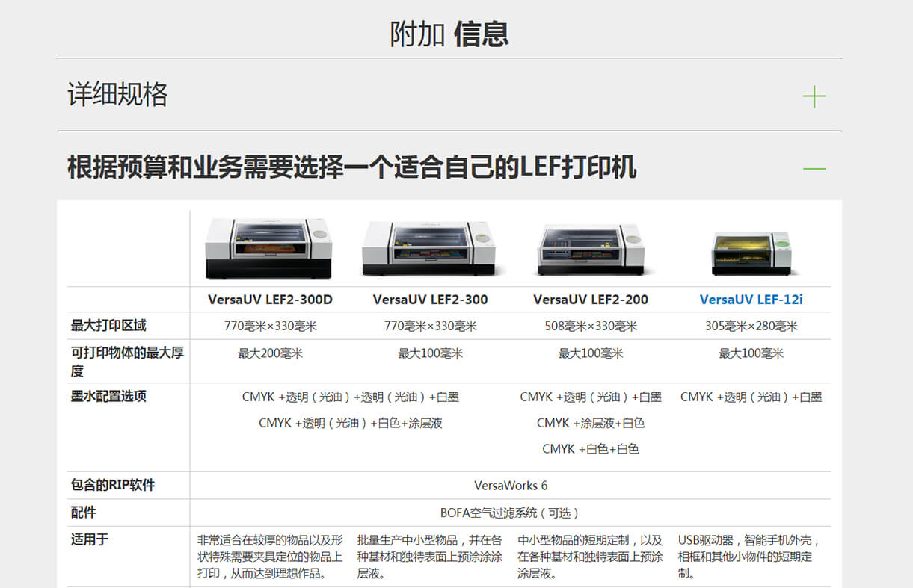The height and width of the screenshot is (588, 913).
Task: Select the VersaUV LEF2-200 column title
Action: [591, 300]
